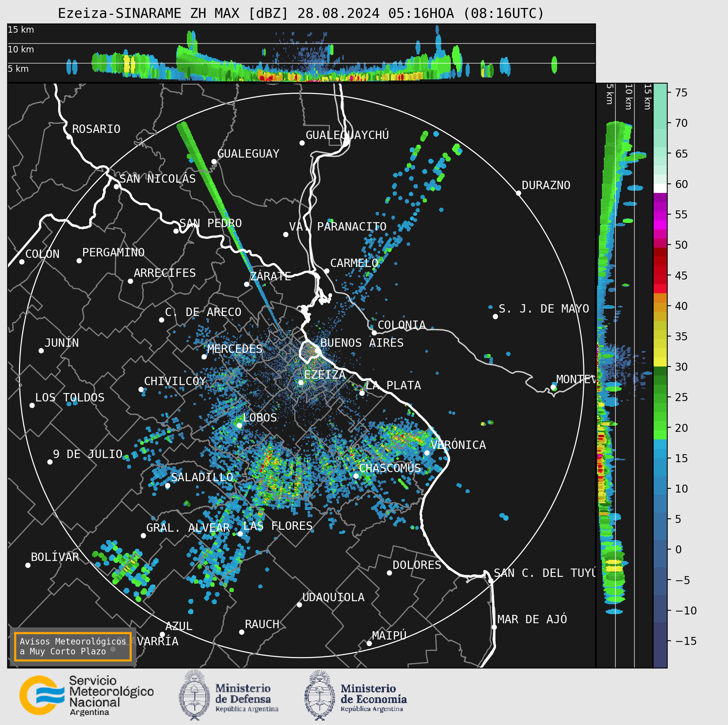This screenshot has height=725, width=728.
Task: Click the RAUCH map label
Action: click(262, 624)
